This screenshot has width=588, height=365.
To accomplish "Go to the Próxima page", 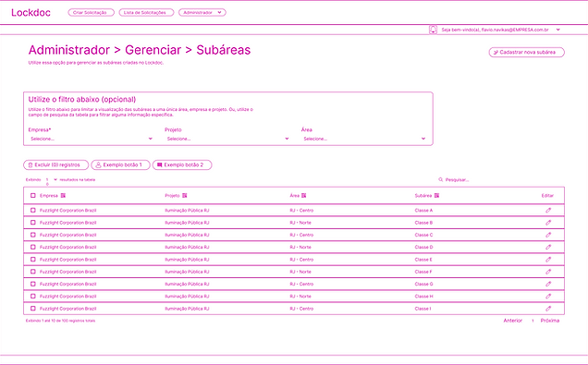I will click(x=550, y=321).
